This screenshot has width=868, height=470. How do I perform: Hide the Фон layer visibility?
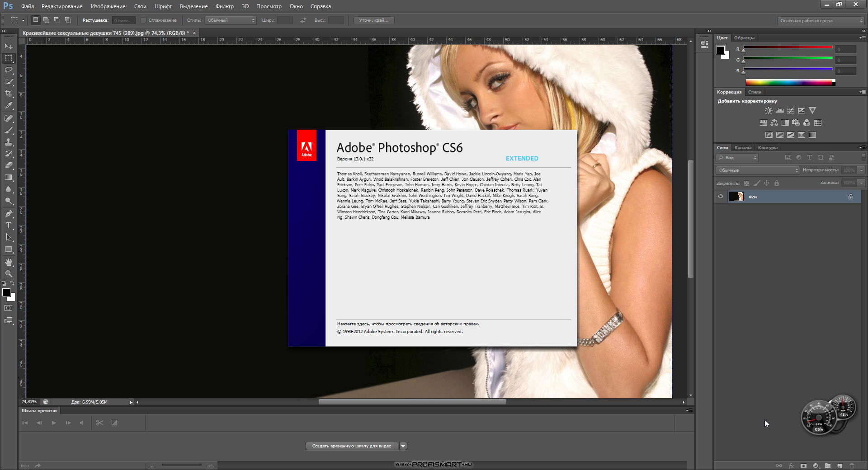pos(721,197)
